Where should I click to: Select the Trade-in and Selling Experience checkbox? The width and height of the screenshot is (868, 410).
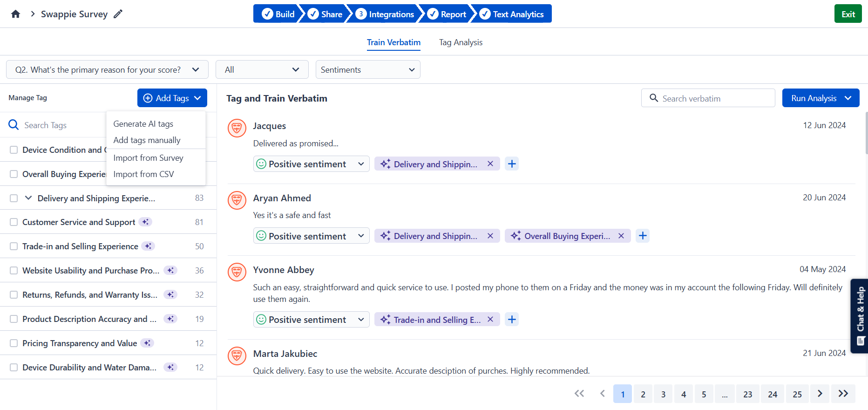point(14,246)
